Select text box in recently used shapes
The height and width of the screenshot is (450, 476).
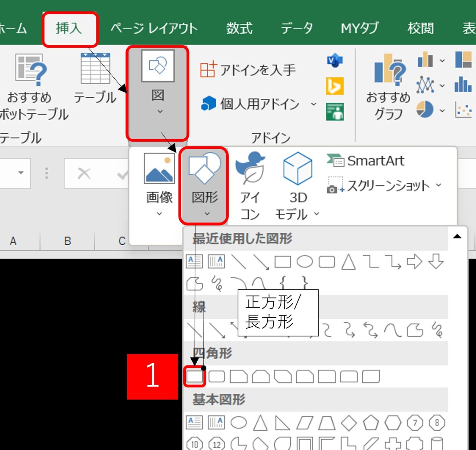[x=194, y=262]
